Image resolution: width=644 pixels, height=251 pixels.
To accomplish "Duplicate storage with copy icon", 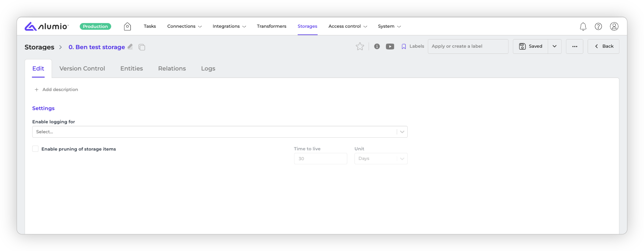I will click(x=142, y=47).
